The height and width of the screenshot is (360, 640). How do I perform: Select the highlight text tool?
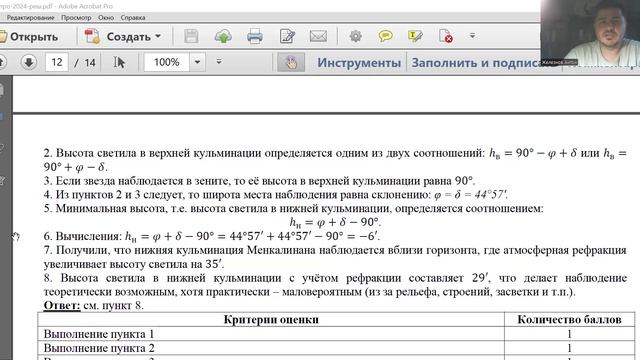pos(415,36)
